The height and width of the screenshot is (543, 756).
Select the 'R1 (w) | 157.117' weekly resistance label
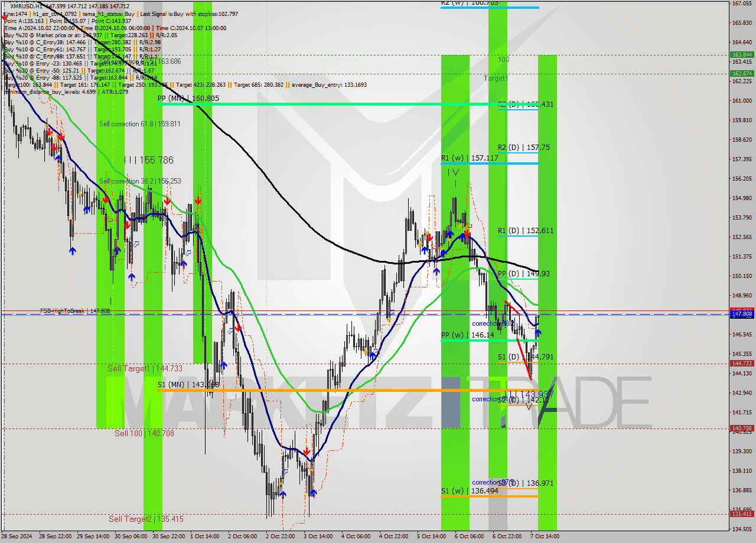coord(470,158)
